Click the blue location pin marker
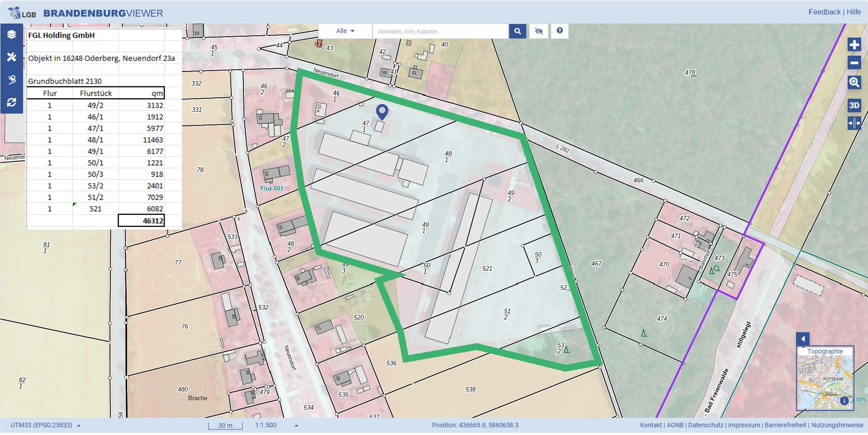The height and width of the screenshot is (435, 868). click(382, 112)
